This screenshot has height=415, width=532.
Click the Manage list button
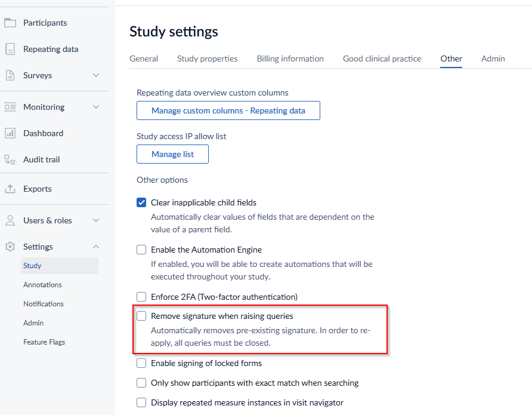(x=173, y=154)
